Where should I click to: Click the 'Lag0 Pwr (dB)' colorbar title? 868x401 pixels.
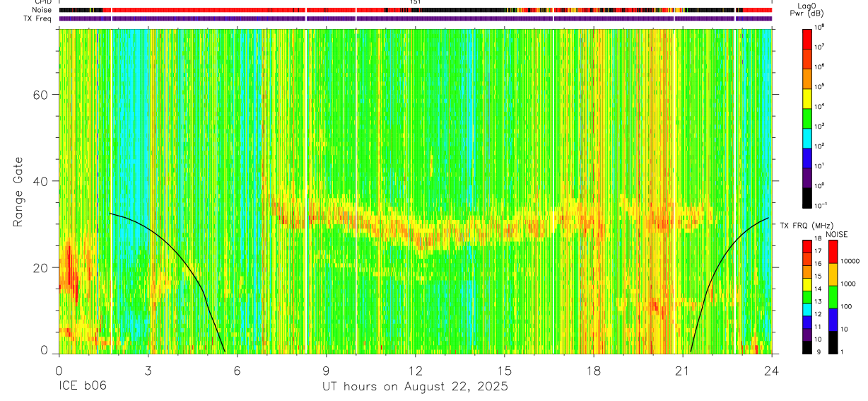point(808,10)
